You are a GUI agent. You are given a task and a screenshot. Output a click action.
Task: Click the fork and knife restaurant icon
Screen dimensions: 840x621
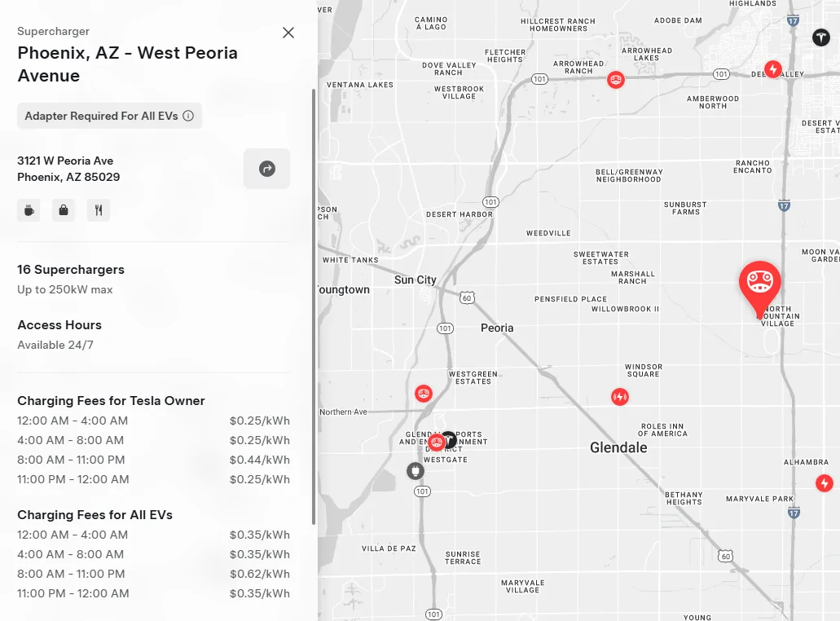[x=99, y=210]
